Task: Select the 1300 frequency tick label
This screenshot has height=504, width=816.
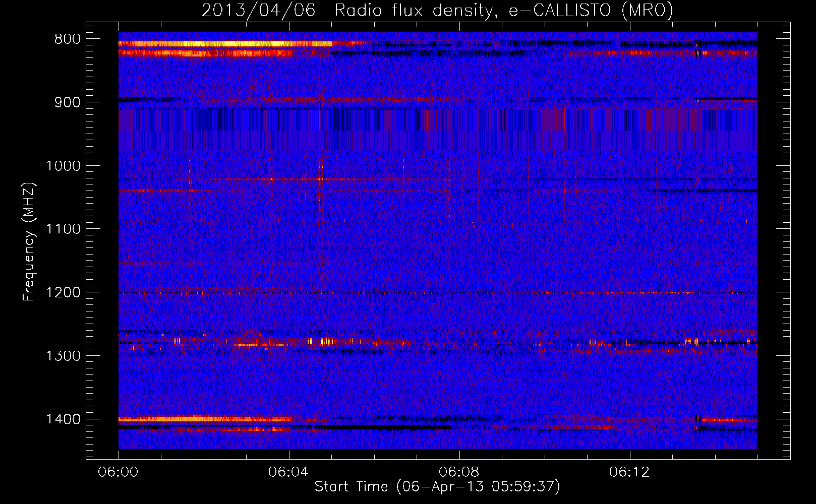Action: coord(63,356)
